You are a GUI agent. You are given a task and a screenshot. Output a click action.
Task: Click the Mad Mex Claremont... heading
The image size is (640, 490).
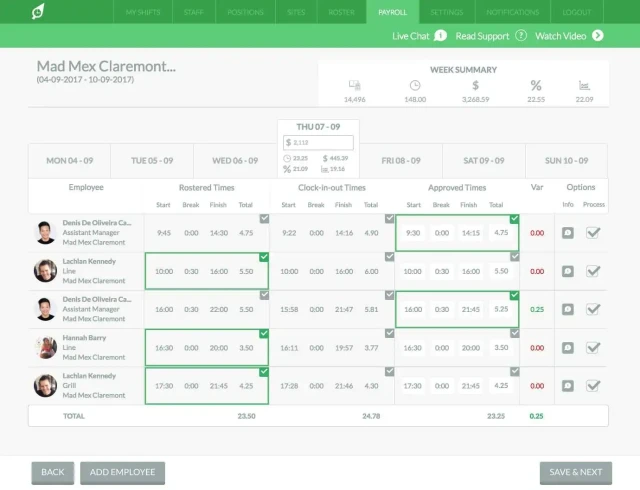[x=106, y=66]
